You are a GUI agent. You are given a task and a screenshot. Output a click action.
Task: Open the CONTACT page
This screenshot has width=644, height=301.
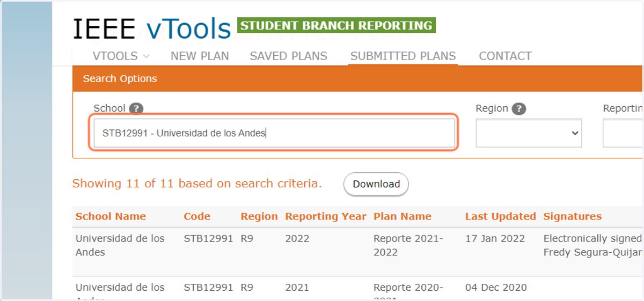coord(505,56)
